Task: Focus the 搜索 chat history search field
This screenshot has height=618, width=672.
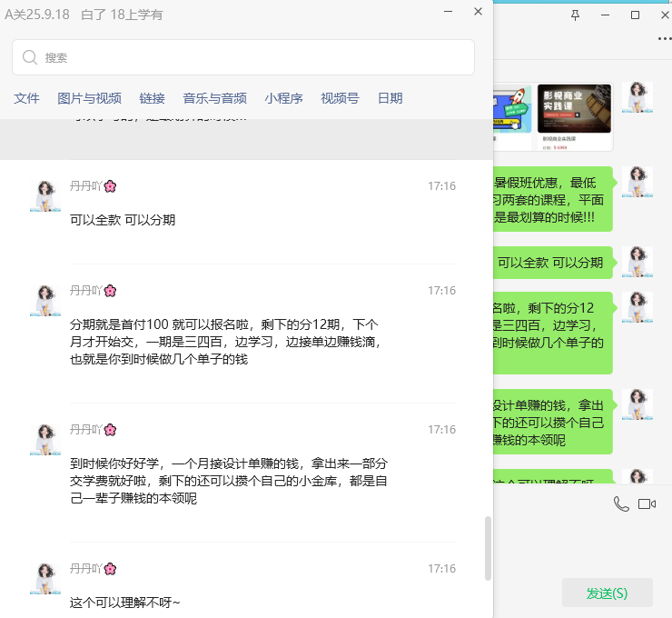Action: point(254,57)
